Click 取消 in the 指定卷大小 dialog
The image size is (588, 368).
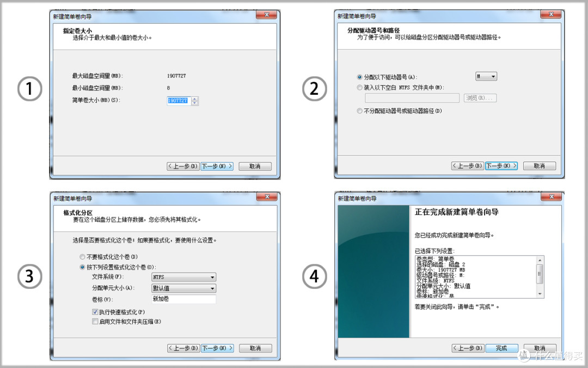point(255,166)
